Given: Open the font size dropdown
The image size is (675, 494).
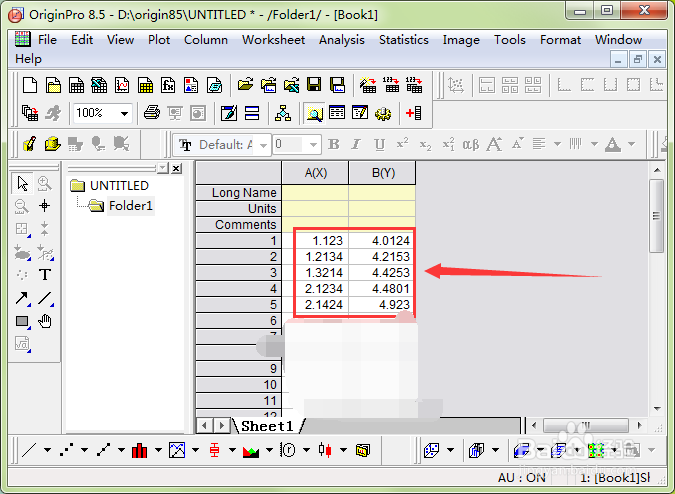Looking at the screenshot, I should 313,145.
